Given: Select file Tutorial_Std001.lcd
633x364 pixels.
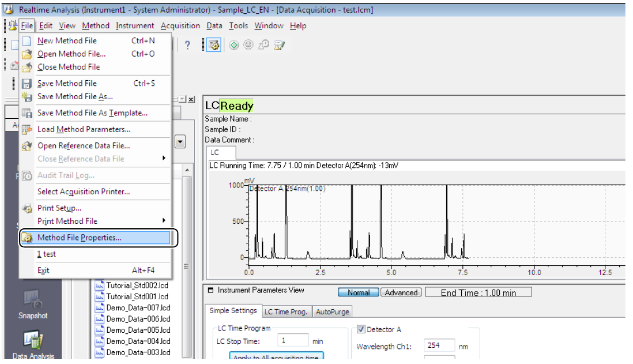Looking at the screenshot, I should click(137, 297).
